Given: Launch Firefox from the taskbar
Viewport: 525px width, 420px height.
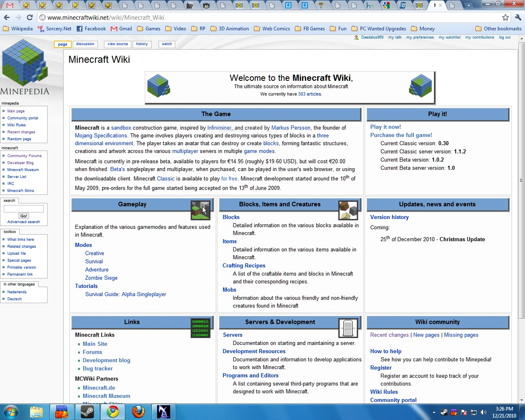Looking at the screenshot, I should coord(138,411).
